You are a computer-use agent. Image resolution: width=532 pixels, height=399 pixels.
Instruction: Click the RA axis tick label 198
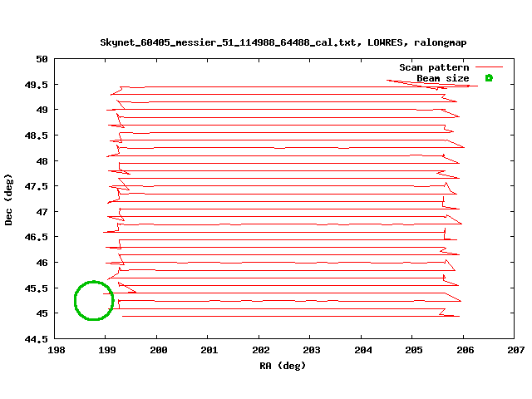[x=57, y=350]
